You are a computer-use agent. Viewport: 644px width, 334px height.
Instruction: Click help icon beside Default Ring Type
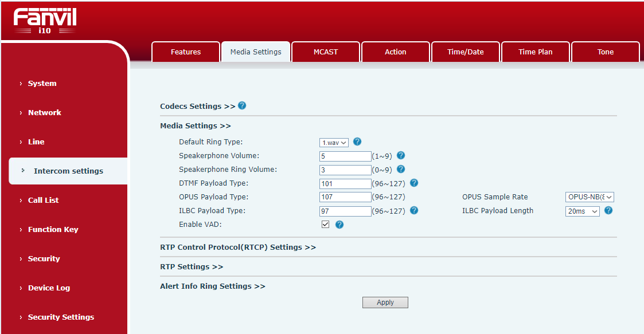[357, 142]
